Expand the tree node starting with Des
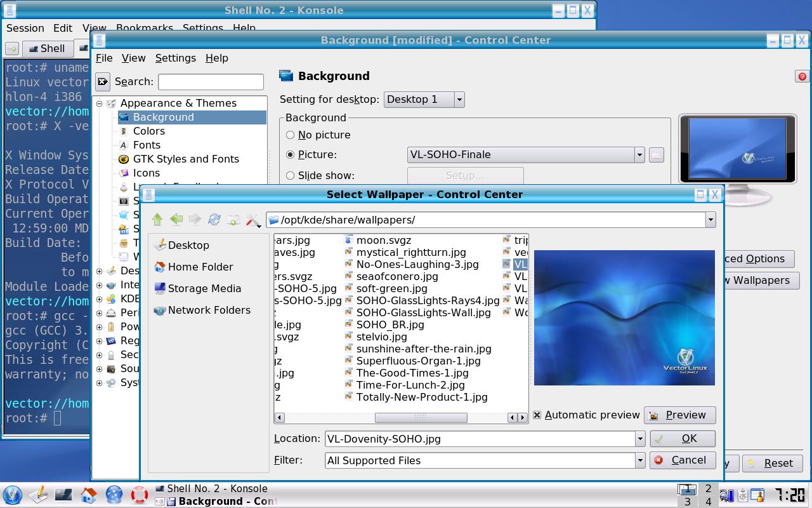Viewport: 812px width, 508px height. pyautogui.click(x=100, y=271)
